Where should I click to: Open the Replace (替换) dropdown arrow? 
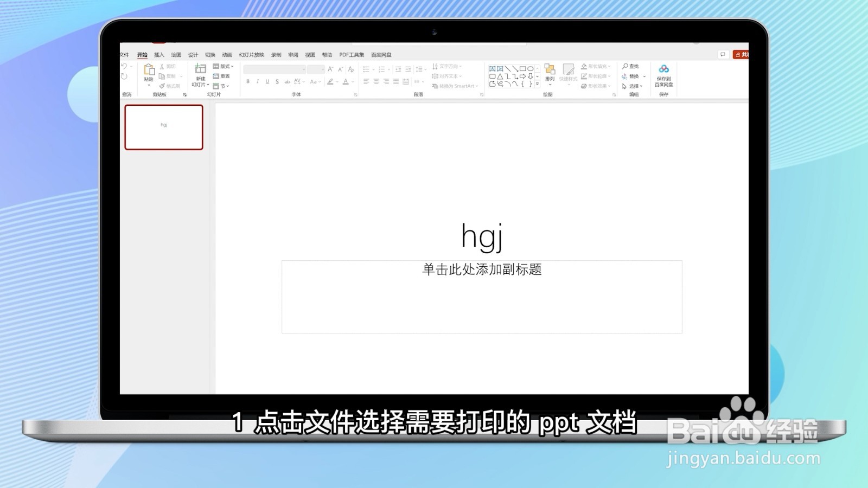[644, 76]
